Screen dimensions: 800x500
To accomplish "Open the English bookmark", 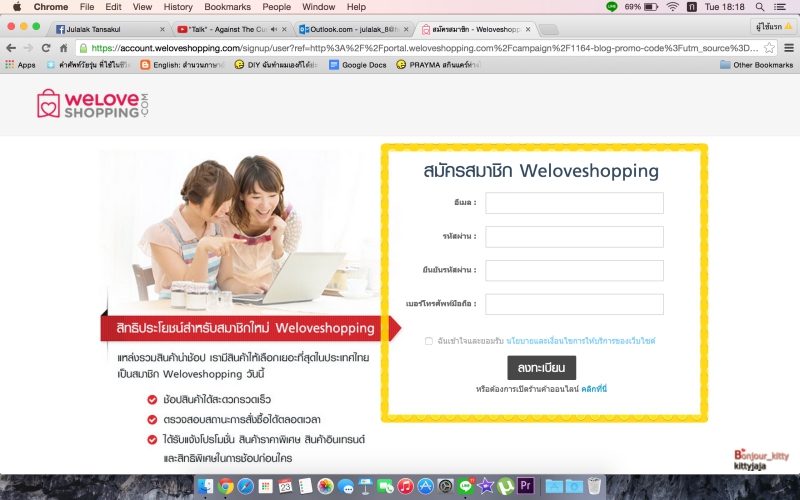I will point(183,65).
